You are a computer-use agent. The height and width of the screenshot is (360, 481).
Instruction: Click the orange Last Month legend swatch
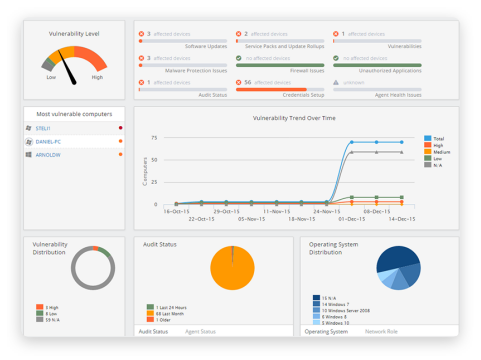tap(150, 313)
